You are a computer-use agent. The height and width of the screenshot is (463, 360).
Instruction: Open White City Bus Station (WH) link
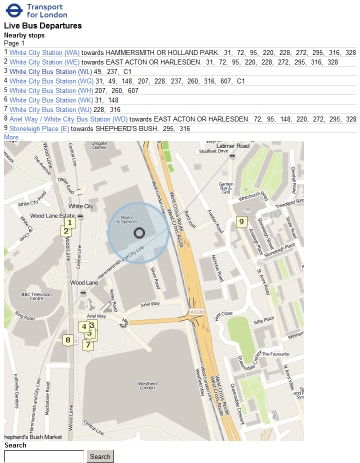[x=51, y=91]
